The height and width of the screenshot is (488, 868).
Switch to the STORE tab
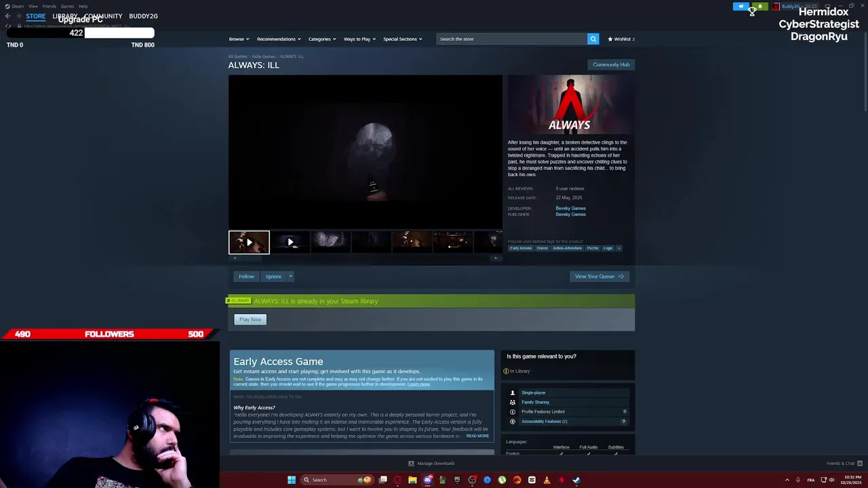(36, 16)
